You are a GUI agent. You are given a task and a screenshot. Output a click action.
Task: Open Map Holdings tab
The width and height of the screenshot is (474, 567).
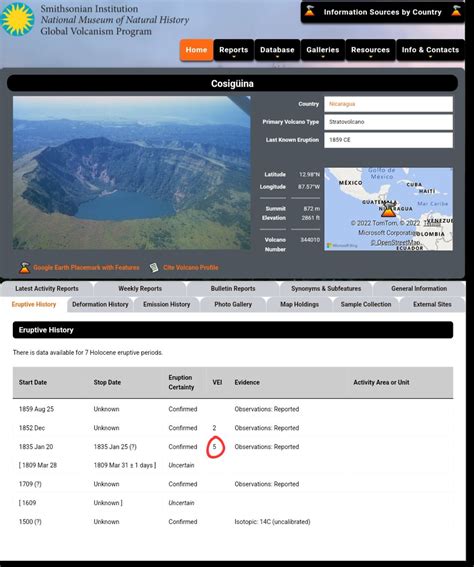pos(299,304)
